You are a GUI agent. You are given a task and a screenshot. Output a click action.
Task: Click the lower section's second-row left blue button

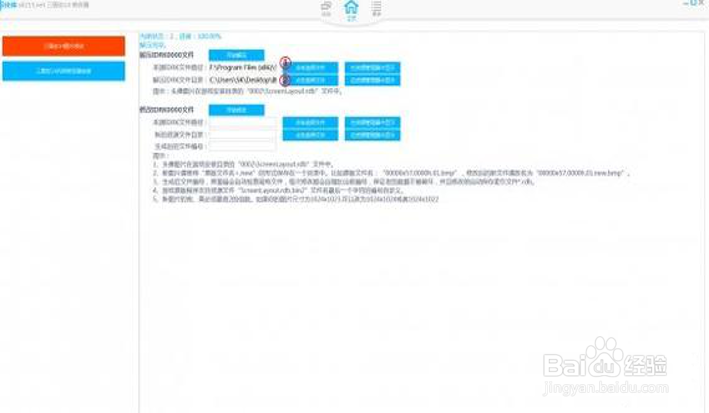tap(310, 135)
